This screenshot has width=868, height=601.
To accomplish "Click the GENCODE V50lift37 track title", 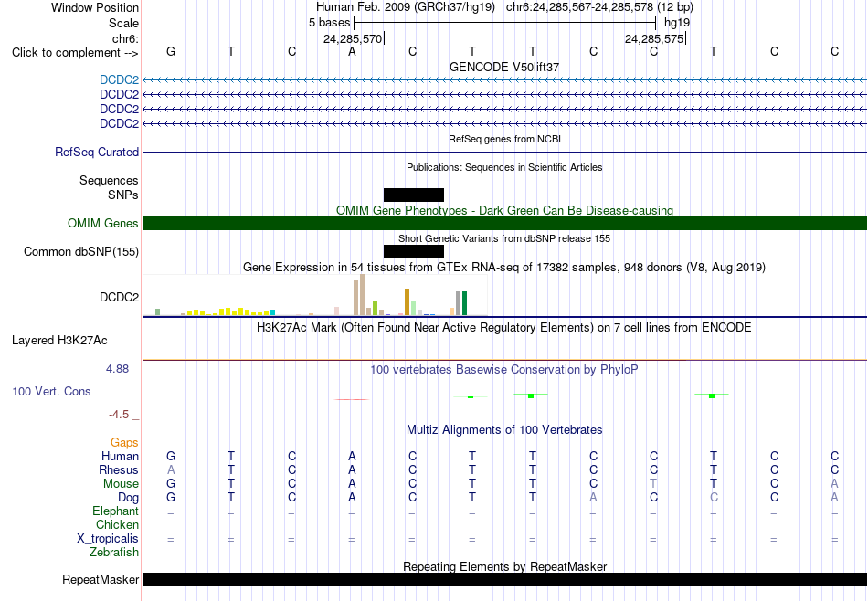I will (x=504, y=67).
